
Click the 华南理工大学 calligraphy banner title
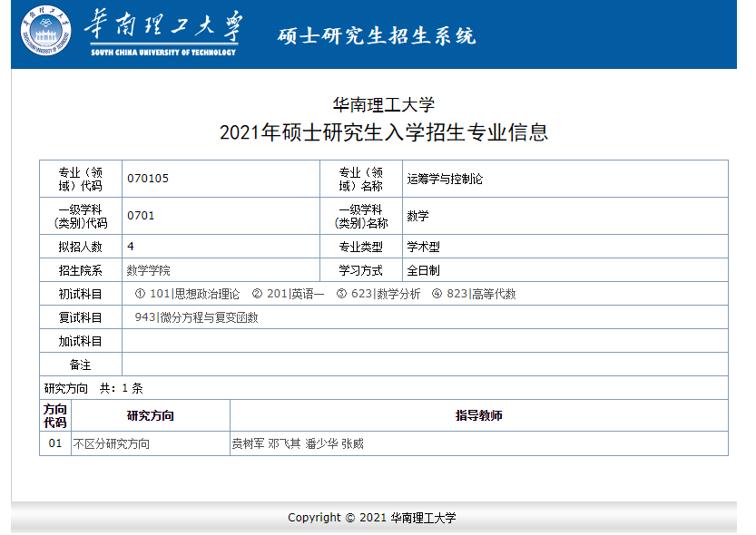pos(164,25)
